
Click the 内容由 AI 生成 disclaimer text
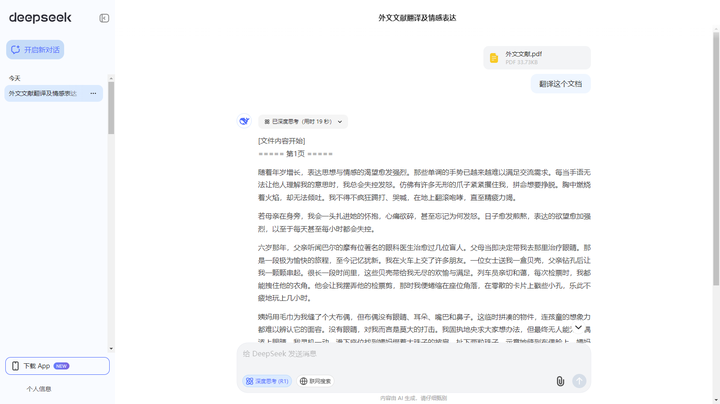[x=413, y=398]
